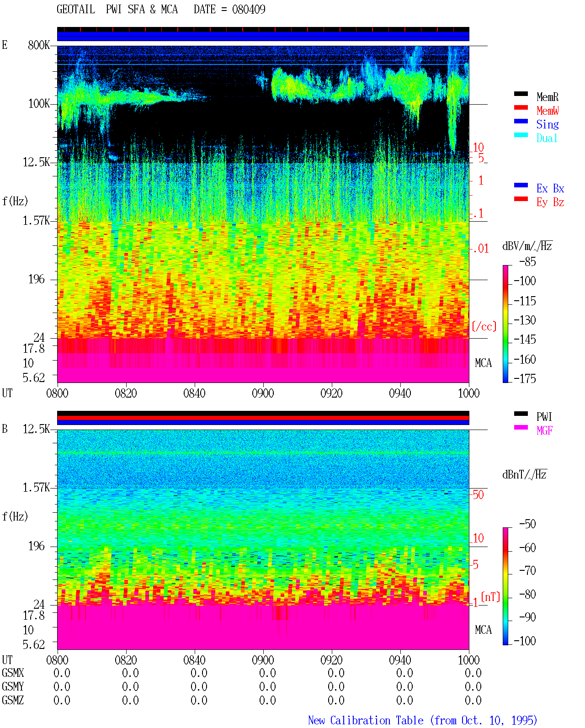
Task: Click the blue mode bar above E panel
Action: pyautogui.click(x=263, y=36)
